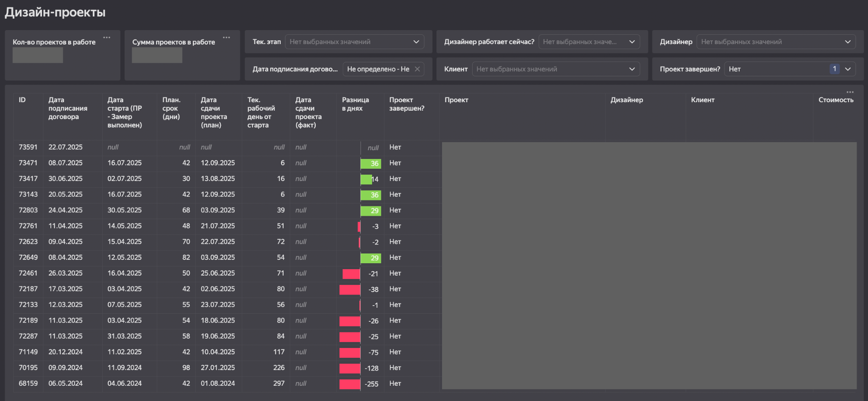Select the cell with ID 72189
The image size is (868, 401).
tap(28, 321)
